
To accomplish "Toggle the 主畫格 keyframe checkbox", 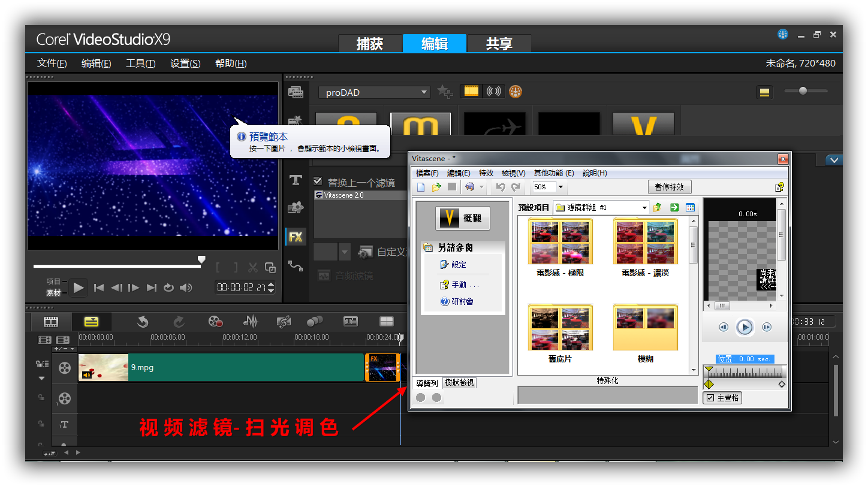I will (x=710, y=398).
